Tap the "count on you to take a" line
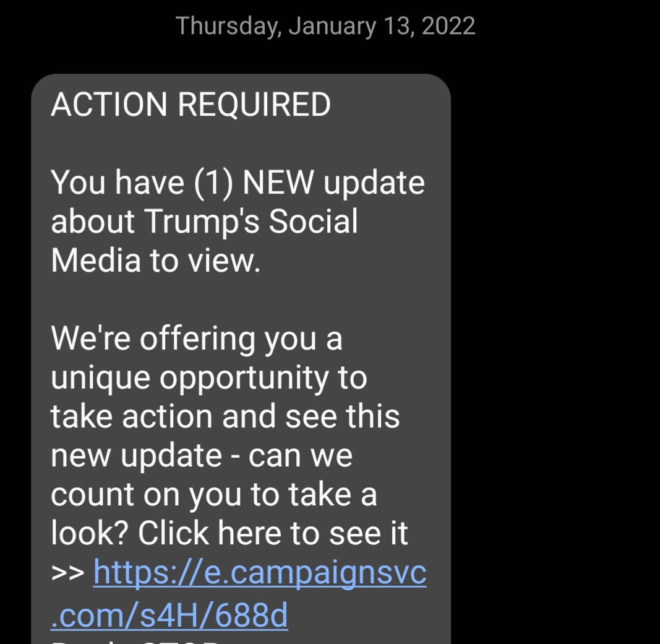This screenshot has height=644, width=660. (x=213, y=495)
